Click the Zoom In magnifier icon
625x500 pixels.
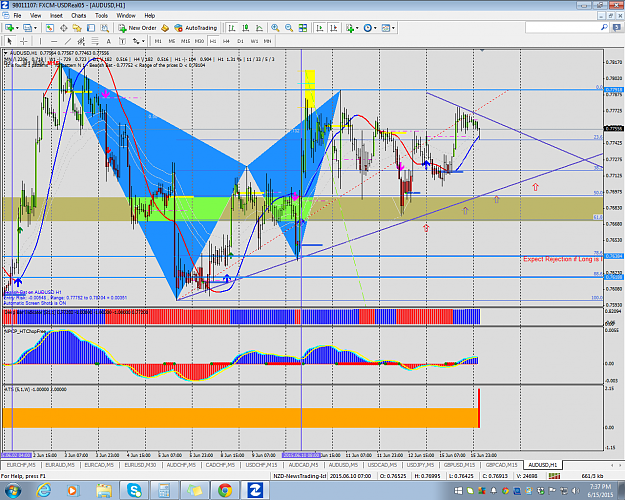tap(275, 28)
